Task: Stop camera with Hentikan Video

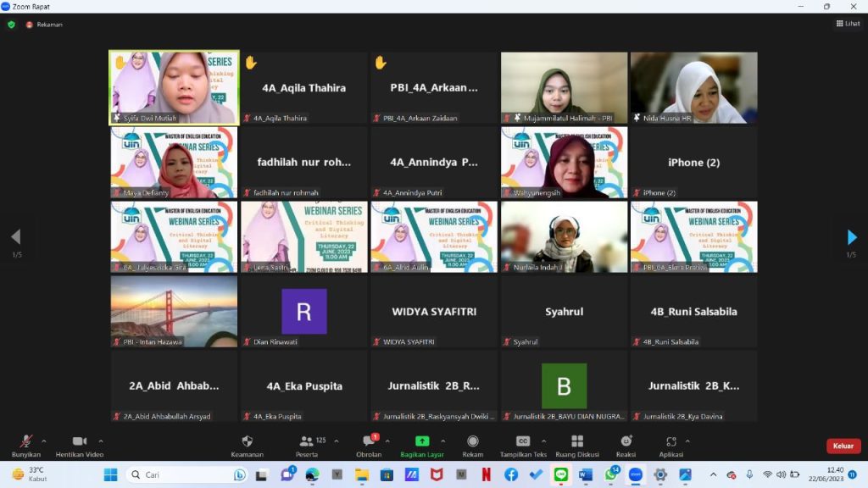Action: click(x=79, y=441)
